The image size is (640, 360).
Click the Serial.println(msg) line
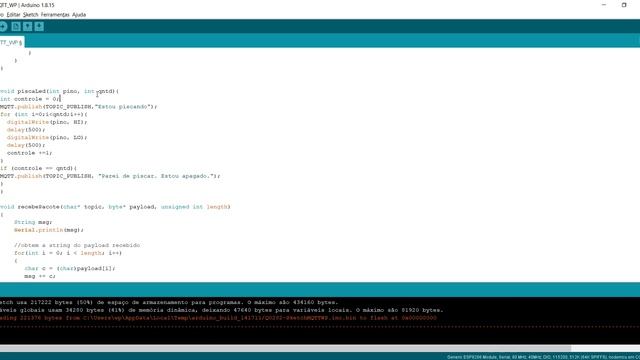point(49,230)
